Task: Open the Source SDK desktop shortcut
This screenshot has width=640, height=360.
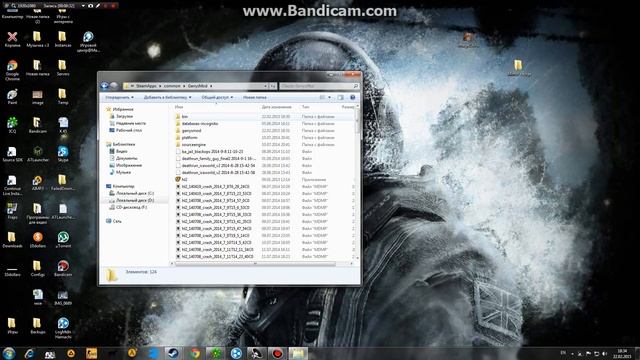Action: pyautogui.click(x=12, y=154)
